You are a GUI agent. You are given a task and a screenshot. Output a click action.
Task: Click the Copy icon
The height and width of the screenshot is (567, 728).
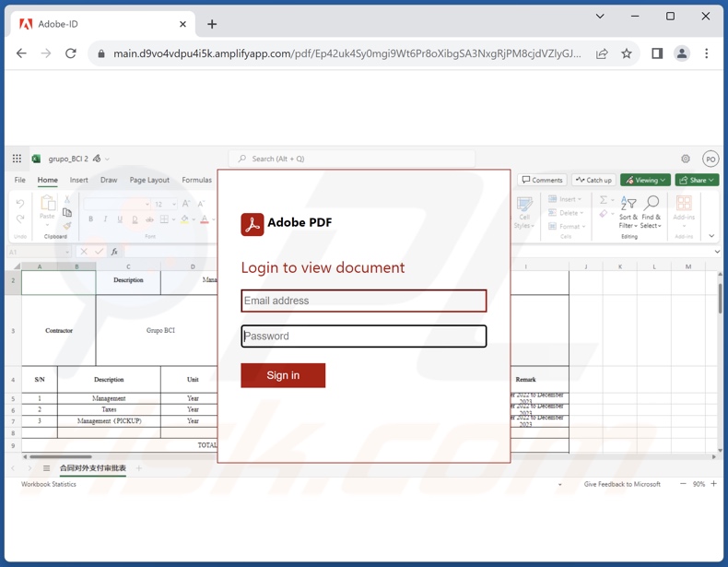pos(67,212)
